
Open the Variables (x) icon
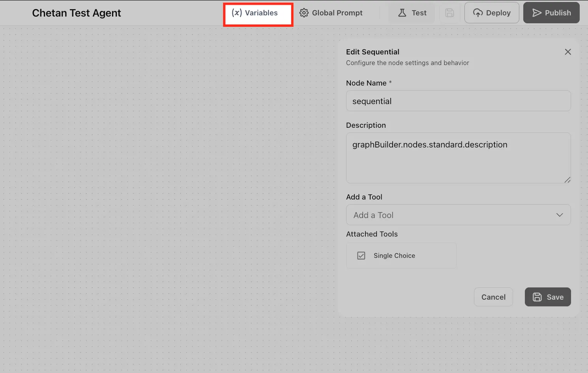237,13
